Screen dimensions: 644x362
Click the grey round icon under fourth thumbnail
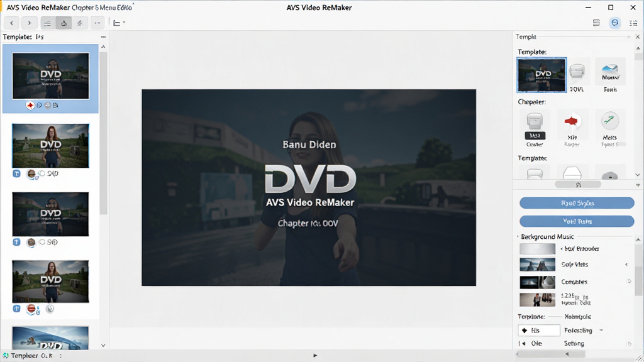(50, 309)
